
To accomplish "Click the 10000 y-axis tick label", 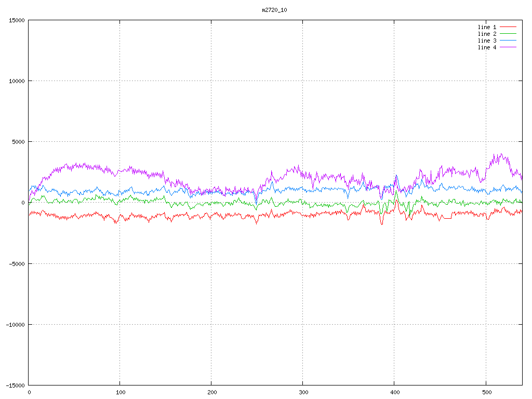I will click(16, 81).
